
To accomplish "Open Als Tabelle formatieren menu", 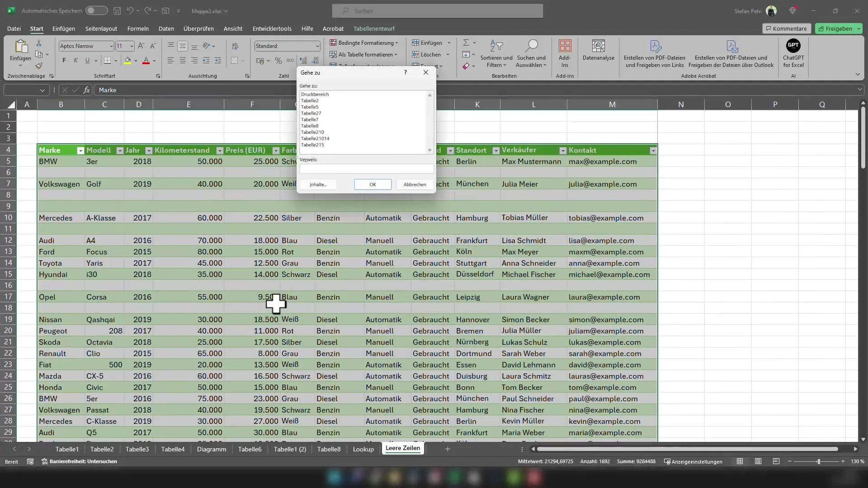I will pyautogui.click(x=363, y=54).
